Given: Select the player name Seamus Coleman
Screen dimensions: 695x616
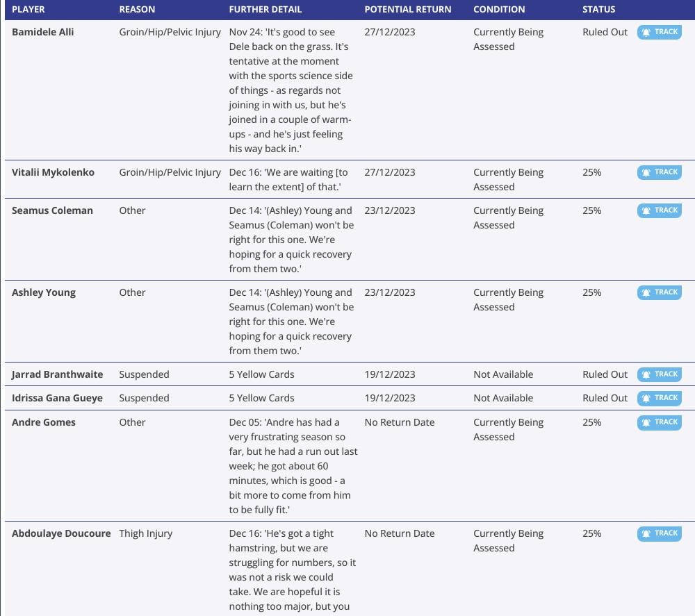Looking at the screenshot, I should click(52, 210).
